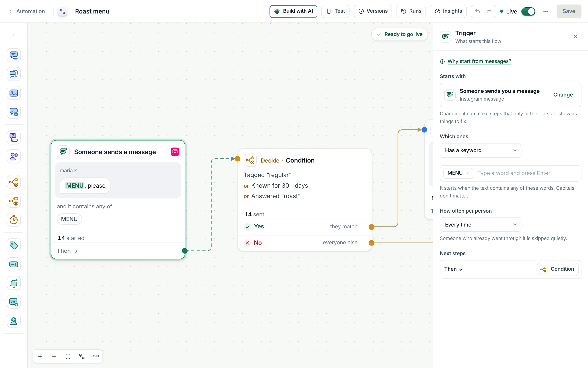Screen dimensions: 588x368
Task: Click the zoom-in plus button on canvas
Action: pos(40,356)
